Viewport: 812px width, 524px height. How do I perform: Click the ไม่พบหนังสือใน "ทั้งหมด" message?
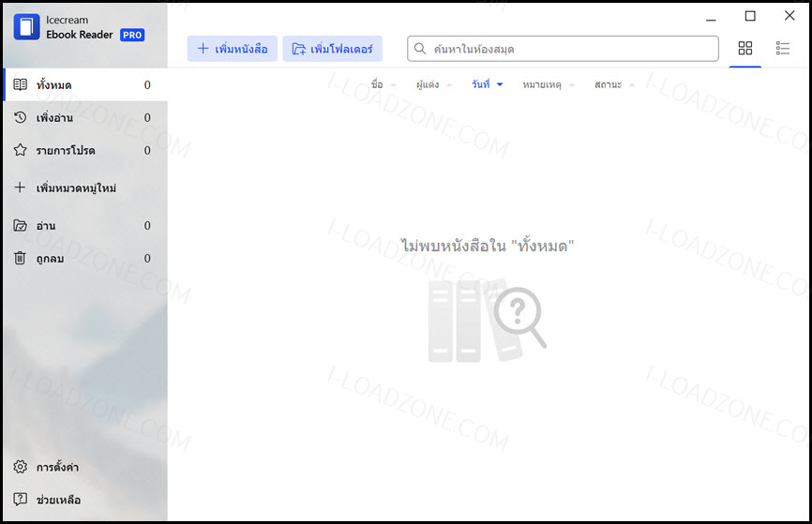click(488, 246)
